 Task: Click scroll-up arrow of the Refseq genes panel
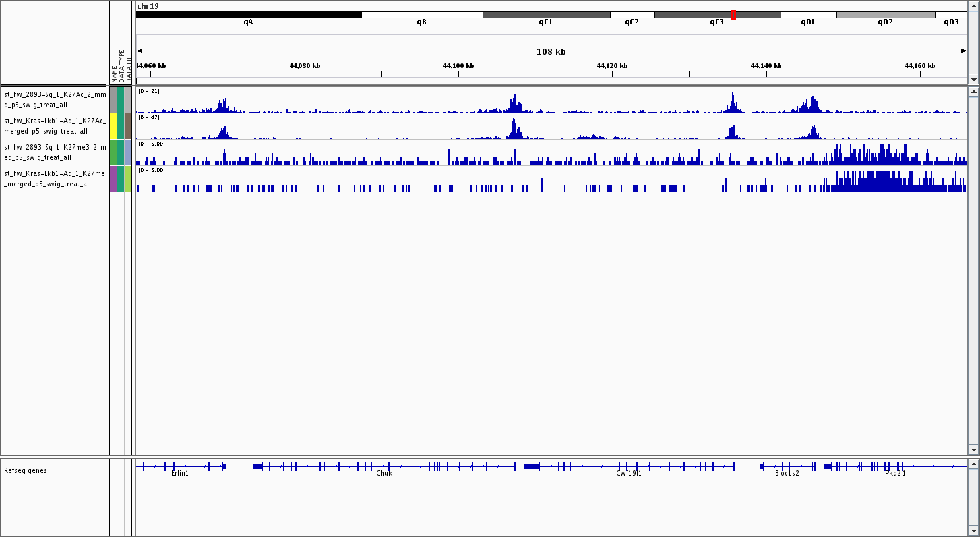pyautogui.click(x=973, y=464)
